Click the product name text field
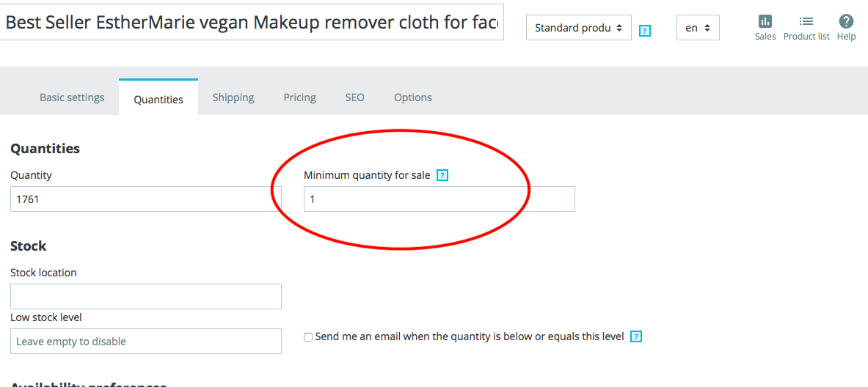The height and width of the screenshot is (387, 868). pyautogui.click(x=250, y=22)
